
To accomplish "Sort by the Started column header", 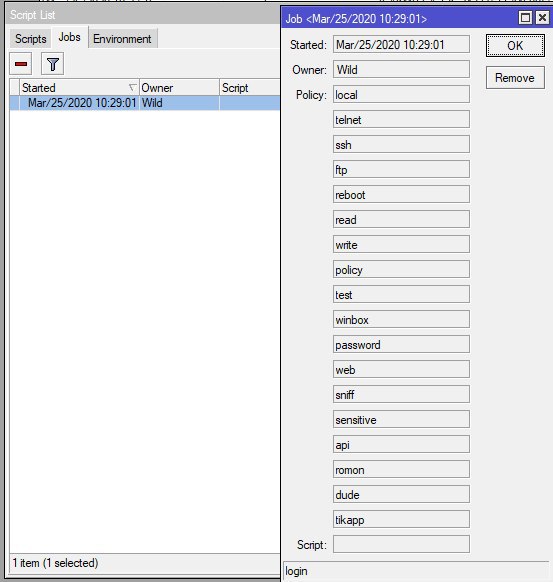I will coord(79,88).
